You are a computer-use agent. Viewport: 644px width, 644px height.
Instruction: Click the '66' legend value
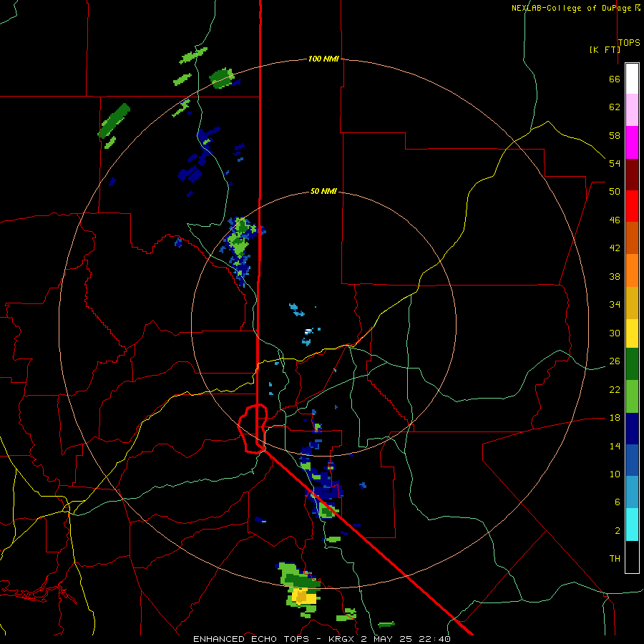[x=615, y=79]
